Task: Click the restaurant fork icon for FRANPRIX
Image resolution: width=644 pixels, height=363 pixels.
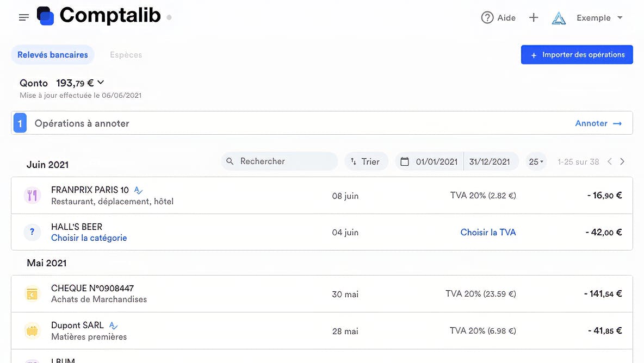Action: click(x=32, y=195)
